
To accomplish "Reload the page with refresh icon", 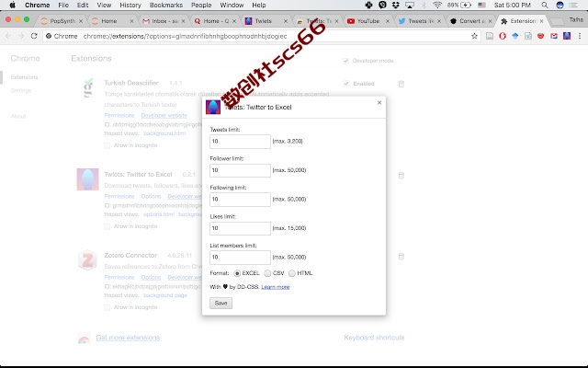I will (x=34, y=36).
